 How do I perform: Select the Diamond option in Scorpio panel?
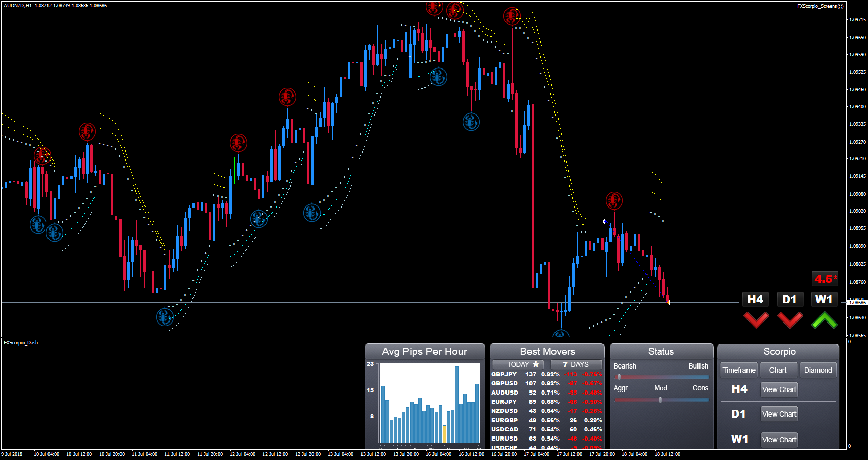pyautogui.click(x=817, y=370)
